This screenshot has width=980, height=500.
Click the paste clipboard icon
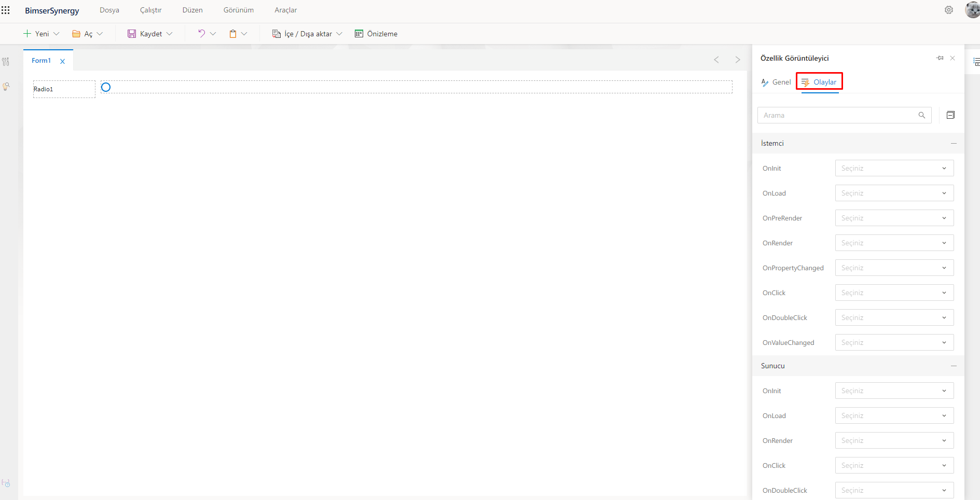pos(233,34)
